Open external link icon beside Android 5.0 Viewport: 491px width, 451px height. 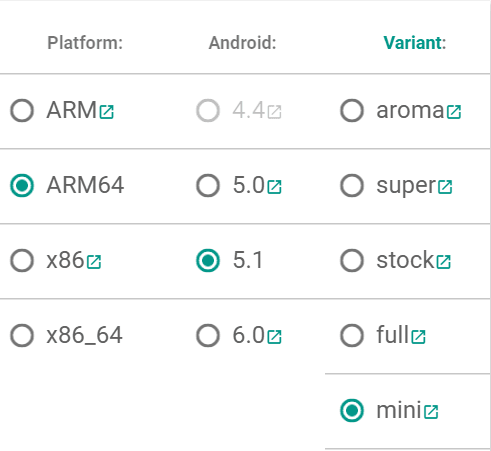click(275, 187)
